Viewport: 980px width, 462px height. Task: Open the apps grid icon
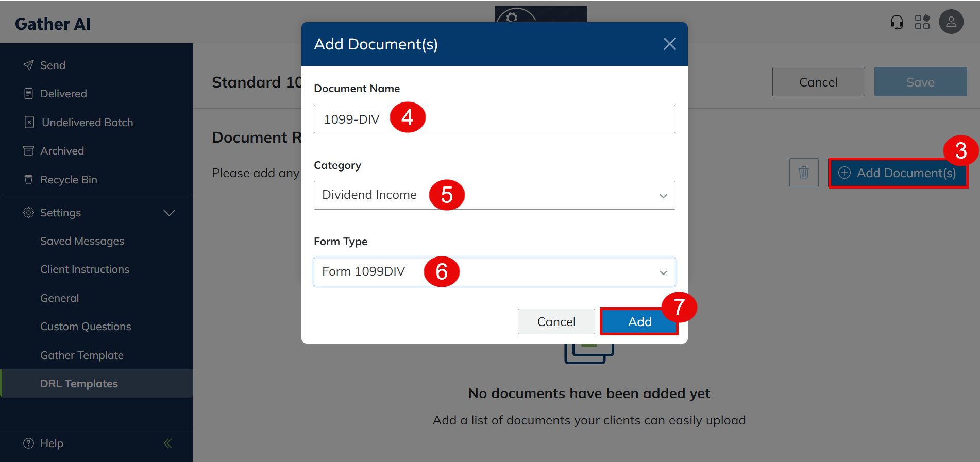coord(922,22)
